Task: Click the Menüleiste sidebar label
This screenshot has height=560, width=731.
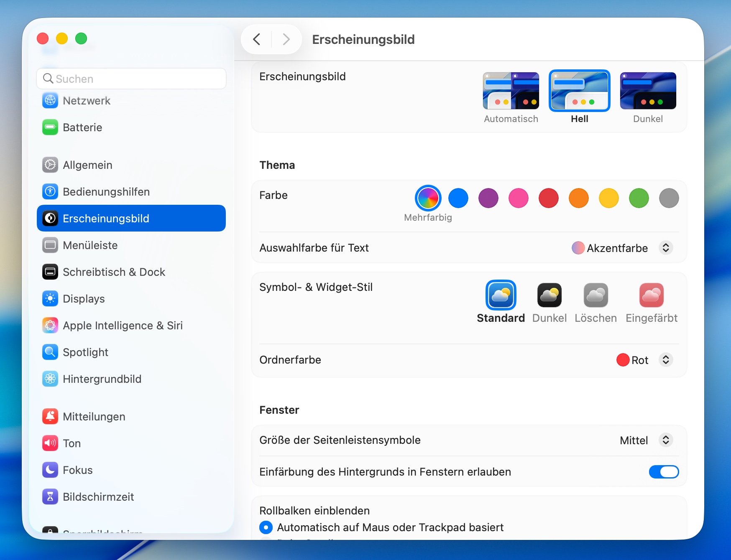Action: 90,245
